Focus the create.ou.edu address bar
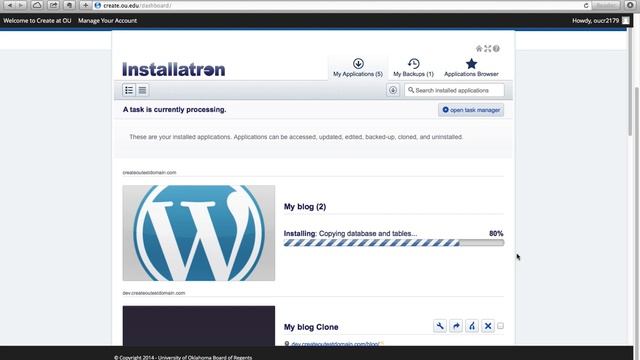 [339, 6]
